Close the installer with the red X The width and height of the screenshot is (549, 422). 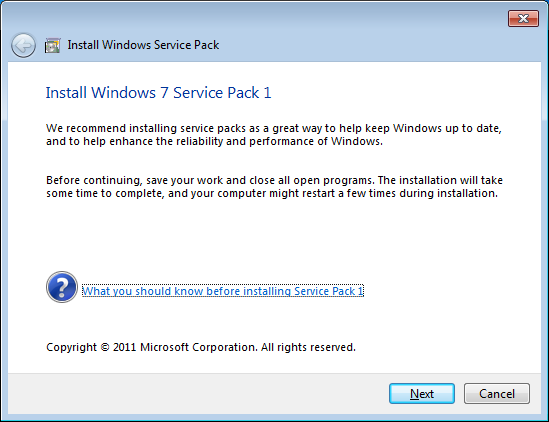(523, 18)
